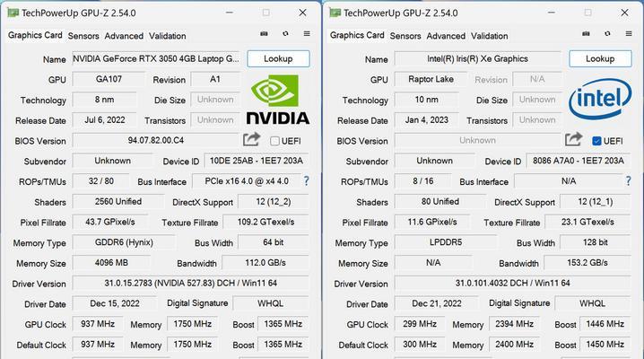The image size is (644, 359).
Task: Click the 153.2 GB/s bandwidth value
Action: pyautogui.click(x=587, y=262)
